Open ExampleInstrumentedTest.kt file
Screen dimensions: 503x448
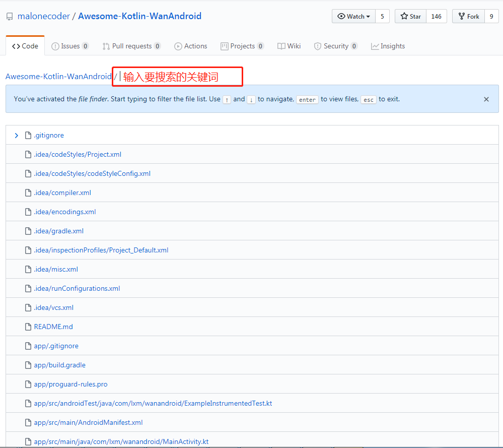click(153, 403)
